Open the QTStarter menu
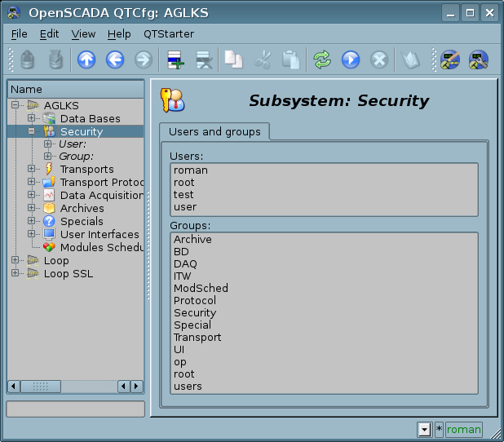The width and height of the screenshot is (504, 442). 168,33
